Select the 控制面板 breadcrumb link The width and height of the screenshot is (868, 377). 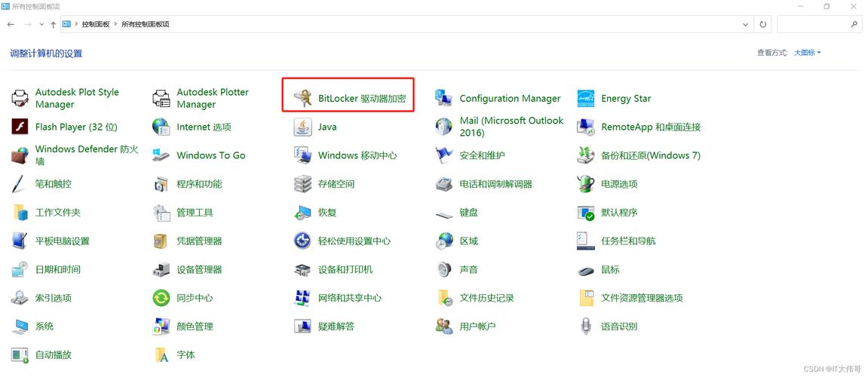96,24
